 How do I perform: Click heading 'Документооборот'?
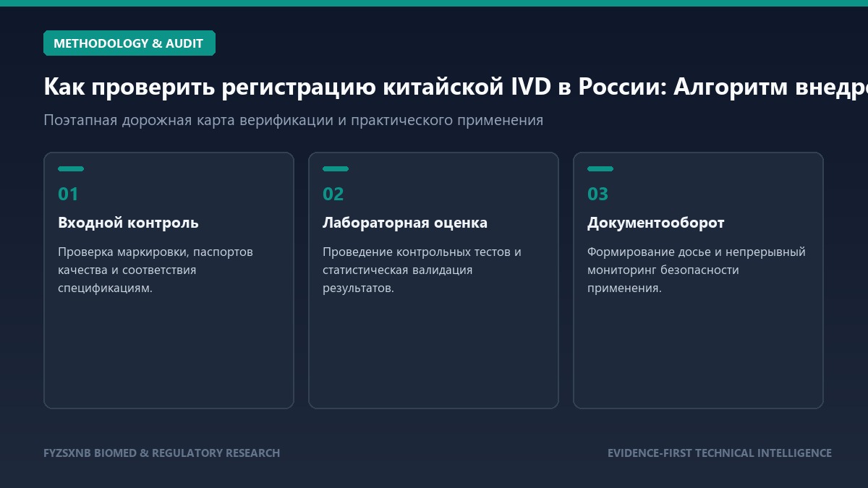(x=655, y=223)
